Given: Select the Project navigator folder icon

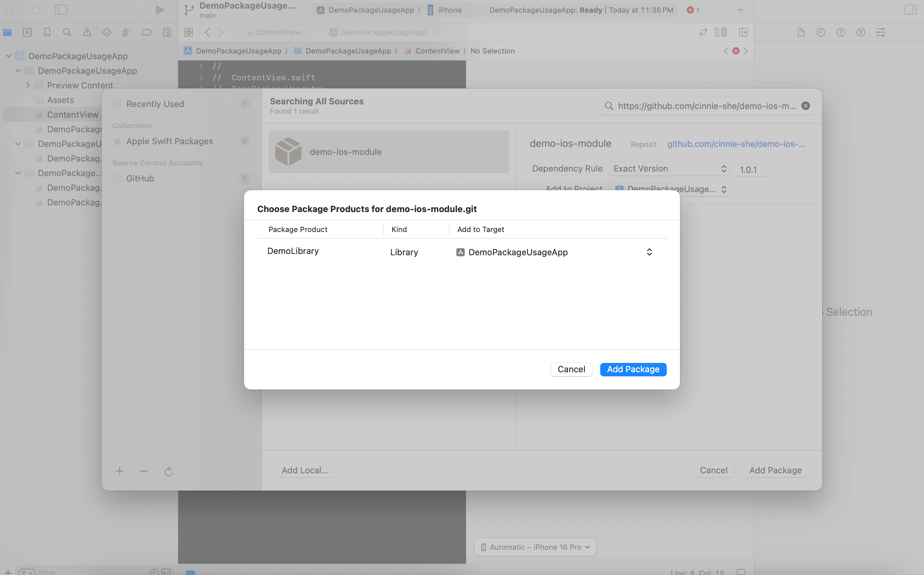Looking at the screenshot, I should click(x=7, y=32).
